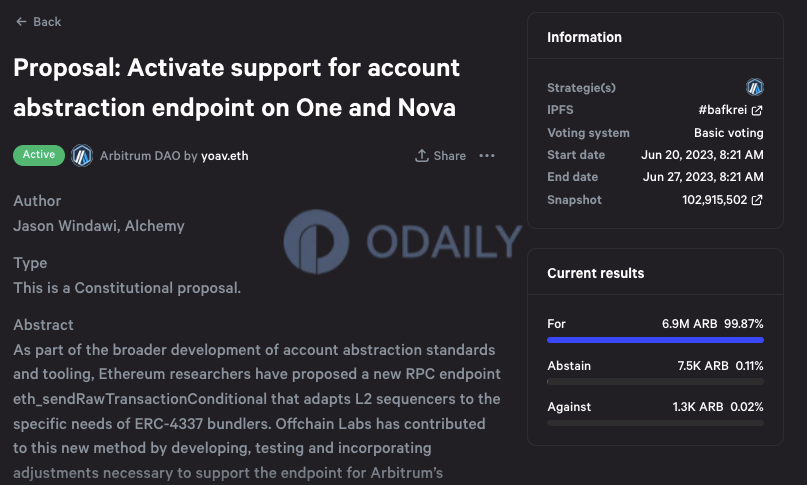This screenshot has height=485, width=807.
Task: Click the Strategies Arbitrum icon
Action: click(x=755, y=87)
